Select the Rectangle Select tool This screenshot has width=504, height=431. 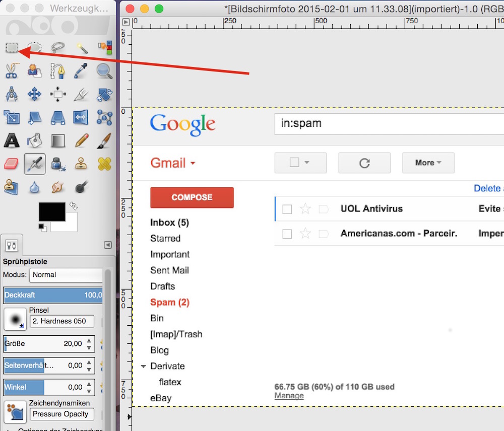point(12,48)
